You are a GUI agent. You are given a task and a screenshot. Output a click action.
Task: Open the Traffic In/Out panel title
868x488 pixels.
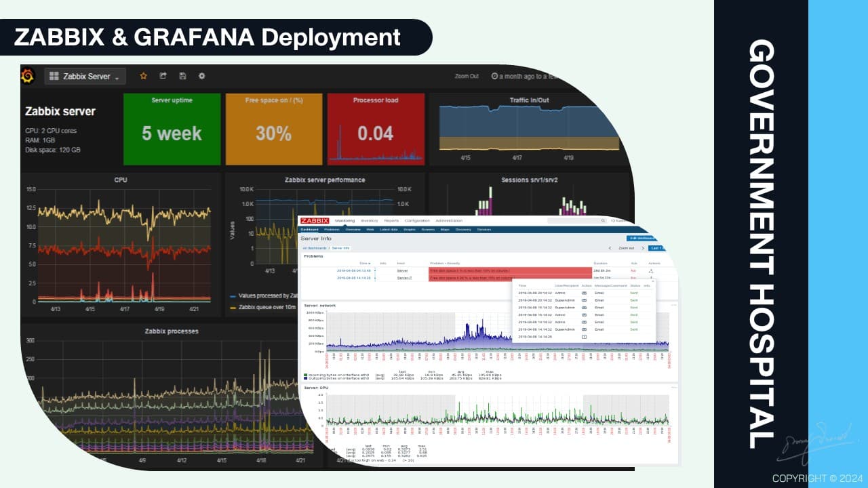point(529,100)
